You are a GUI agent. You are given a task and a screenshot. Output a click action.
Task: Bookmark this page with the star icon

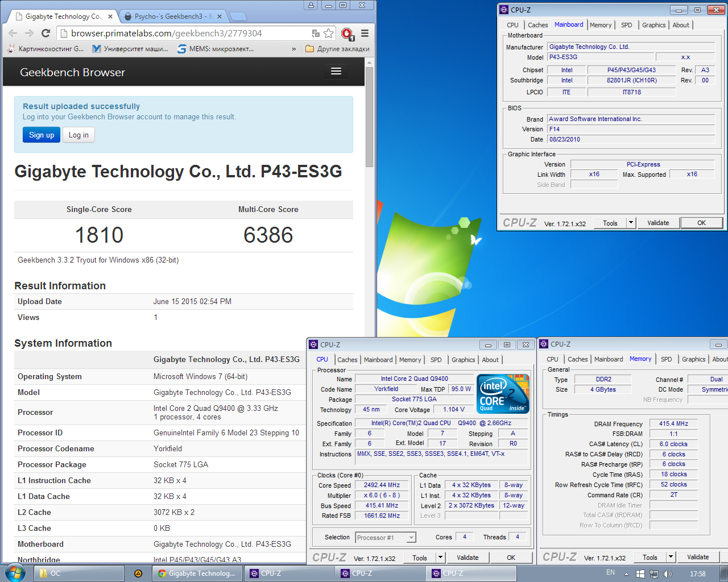pyautogui.click(x=329, y=34)
